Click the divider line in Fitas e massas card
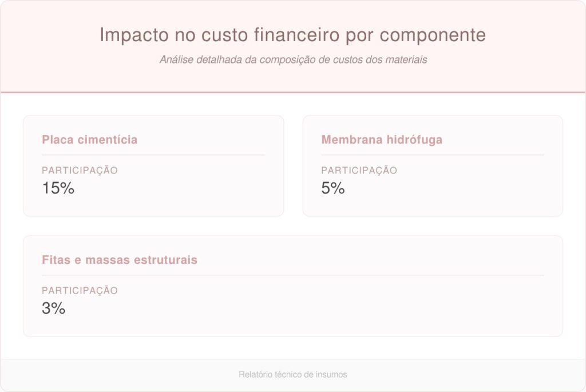586x392 pixels. point(293,275)
